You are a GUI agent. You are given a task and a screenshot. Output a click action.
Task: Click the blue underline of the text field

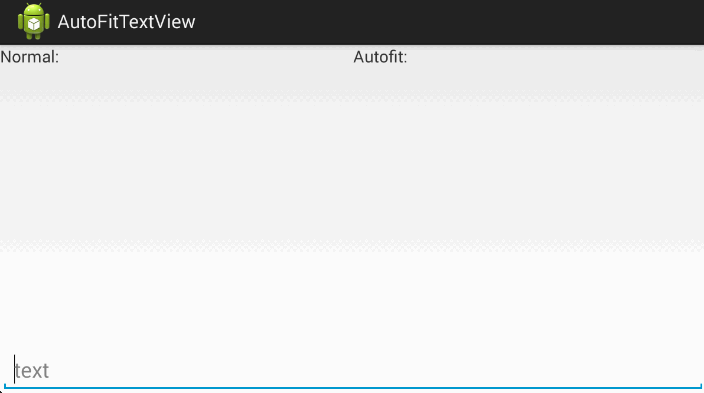click(x=352, y=387)
